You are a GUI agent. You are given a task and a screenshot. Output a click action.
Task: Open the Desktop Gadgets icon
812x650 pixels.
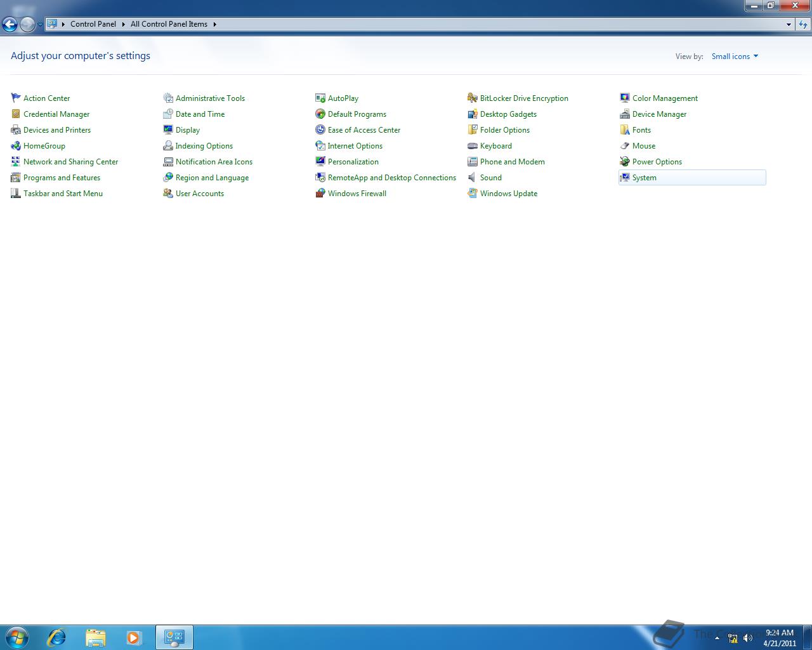click(473, 114)
